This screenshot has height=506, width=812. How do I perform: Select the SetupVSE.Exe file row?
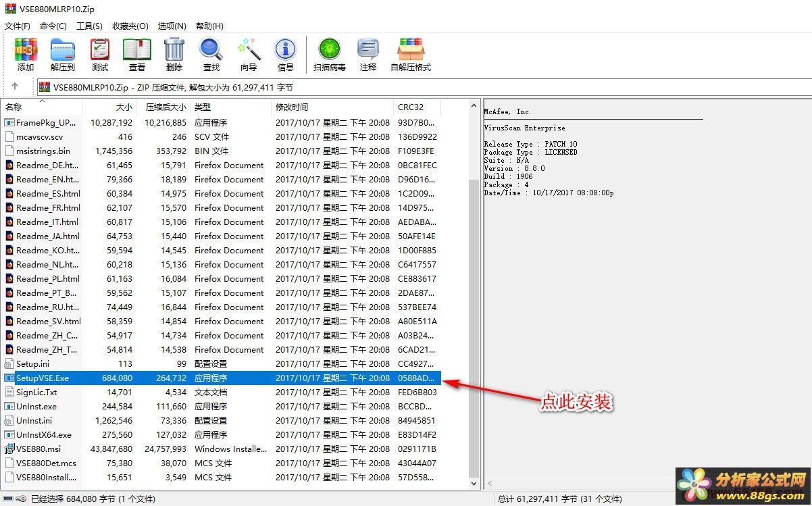[x=222, y=378]
